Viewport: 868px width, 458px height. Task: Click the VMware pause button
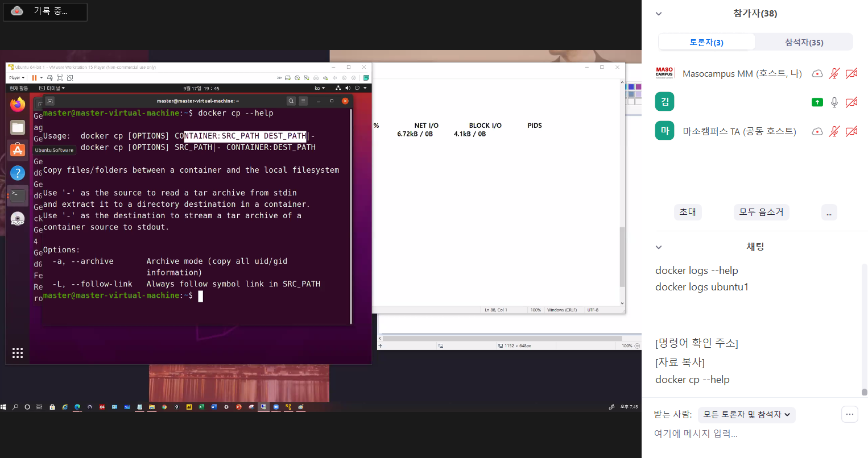coord(34,78)
